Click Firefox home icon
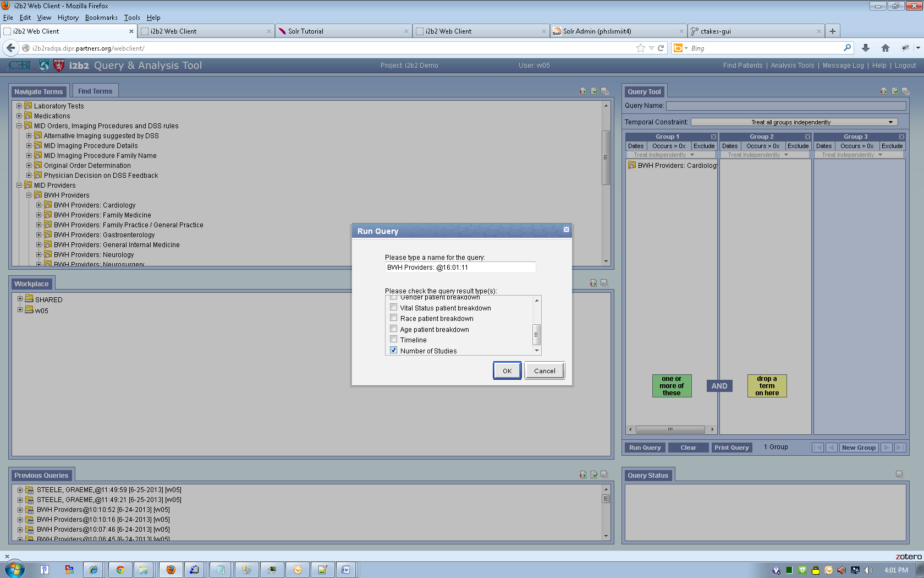Viewport: 924px width, 578px height. click(x=885, y=48)
